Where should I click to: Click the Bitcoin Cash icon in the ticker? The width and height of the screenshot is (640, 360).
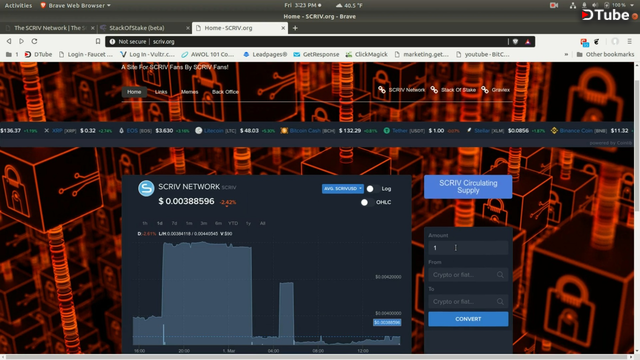[284, 131]
